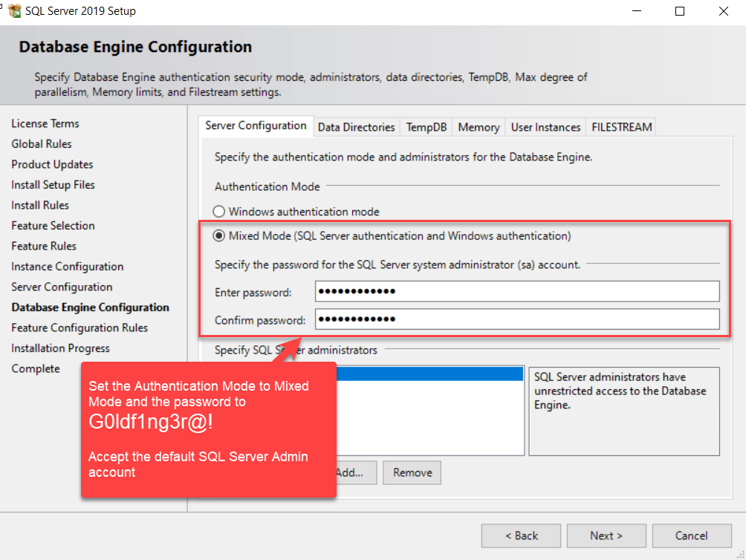Click Next to continue setup
Screen dimensions: 746x560
point(606,535)
